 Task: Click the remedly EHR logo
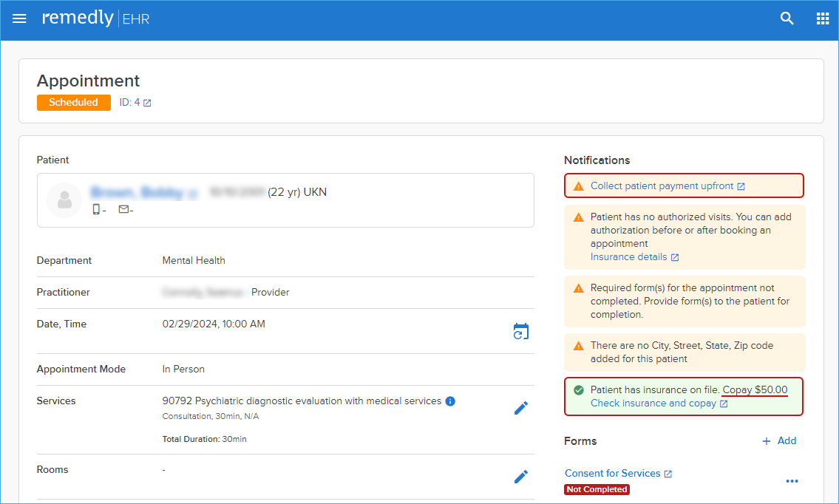pyautogui.click(x=96, y=18)
